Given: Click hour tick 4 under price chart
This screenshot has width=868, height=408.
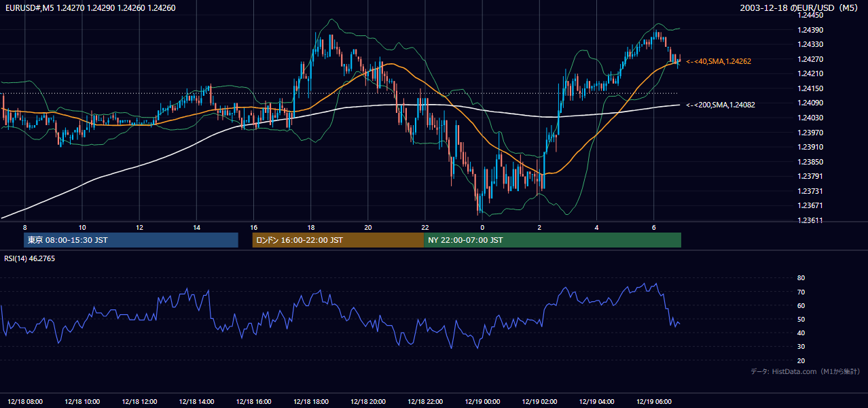Looking at the screenshot, I should (x=596, y=227).
